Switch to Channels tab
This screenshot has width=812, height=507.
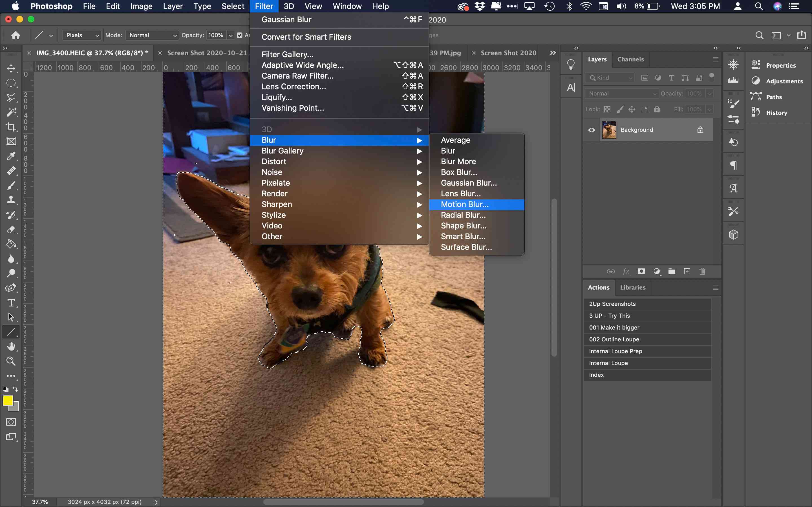(x=630, y=58)
